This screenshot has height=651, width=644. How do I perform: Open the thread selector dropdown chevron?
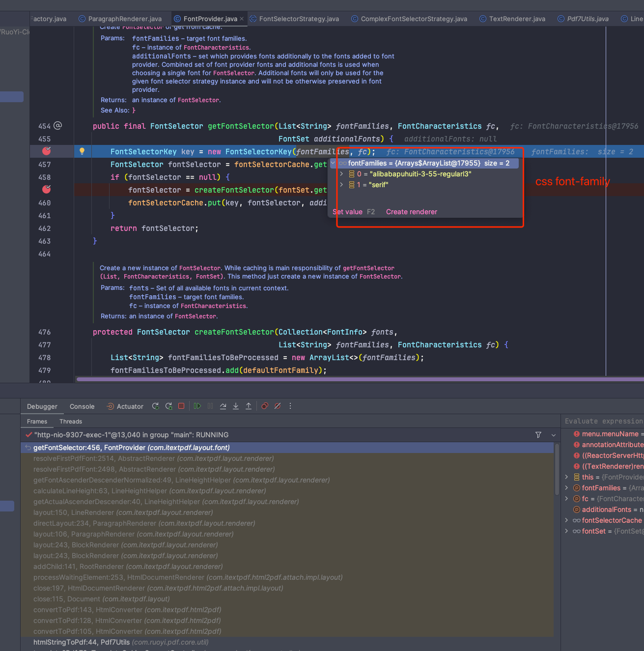coord(554,435)
